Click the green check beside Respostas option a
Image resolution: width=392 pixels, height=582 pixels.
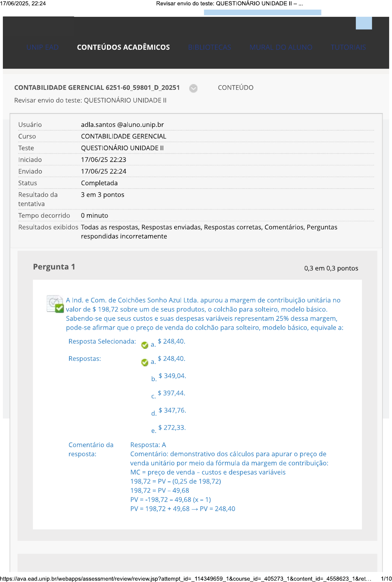pyautogui.click(x=145, y=362)
